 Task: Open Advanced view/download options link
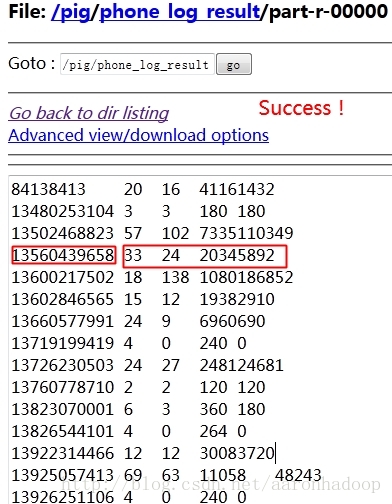pyautogui.click(x=138, y=135)
